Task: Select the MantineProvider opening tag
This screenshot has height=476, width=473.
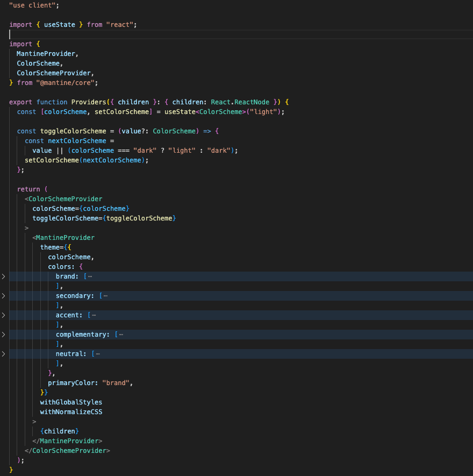Action: point(64,237)
